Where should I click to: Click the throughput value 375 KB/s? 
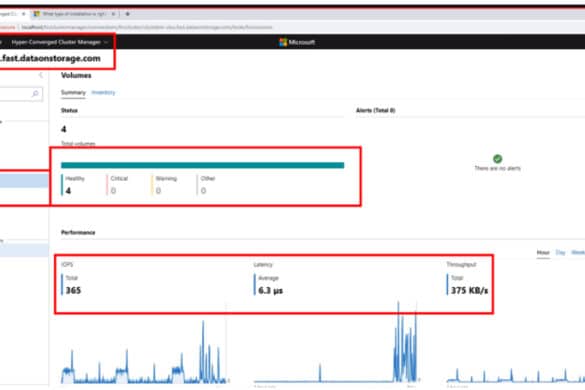[469, 290]
